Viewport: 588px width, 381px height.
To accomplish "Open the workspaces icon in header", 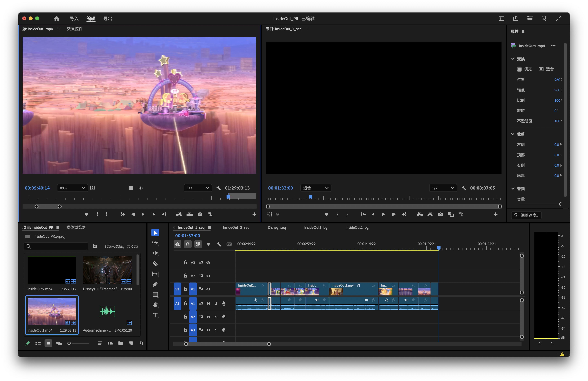I will pyautogui.click(x=501, y=19).
